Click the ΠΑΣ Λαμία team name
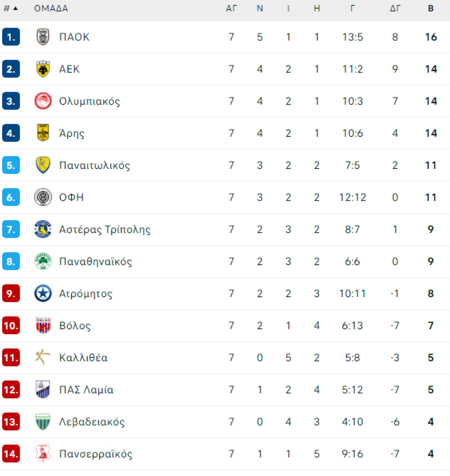Viewport: 450px width, 476px height. click(86, 390)
